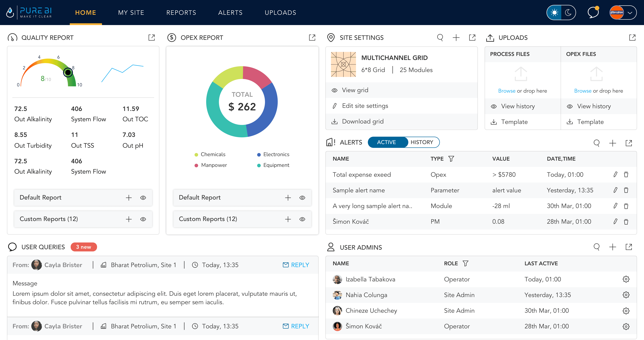Image resolution: width=644 pixels, height=340 pixels.
Task: Switch to dark mode moon toggle
Action: coord(568,13)
